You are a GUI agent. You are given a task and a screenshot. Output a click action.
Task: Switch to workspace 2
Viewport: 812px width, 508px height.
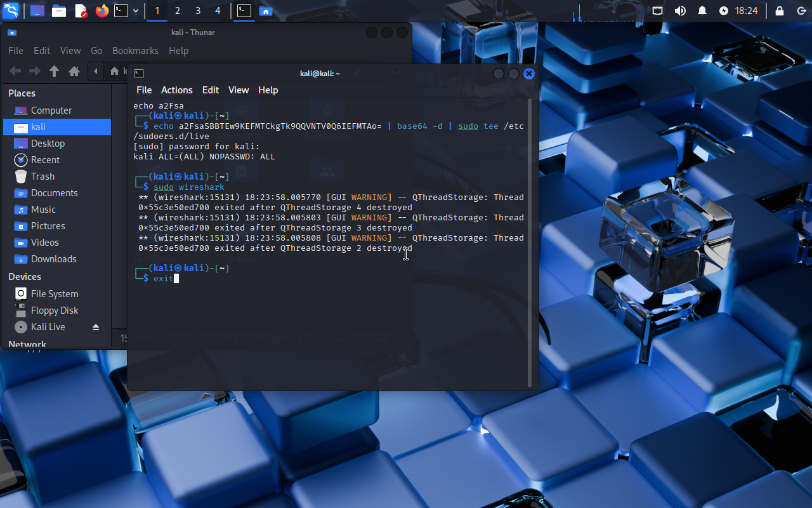(178, 11)
